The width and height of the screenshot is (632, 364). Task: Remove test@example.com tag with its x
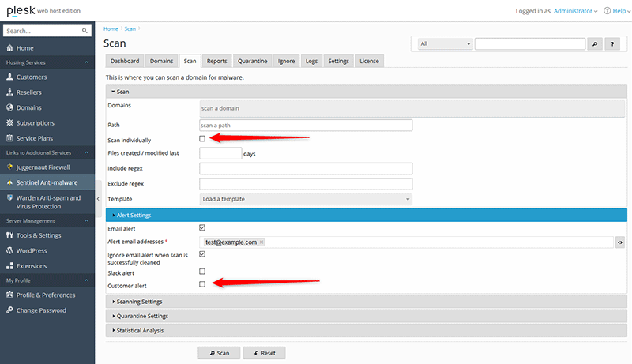coord(261,242)
